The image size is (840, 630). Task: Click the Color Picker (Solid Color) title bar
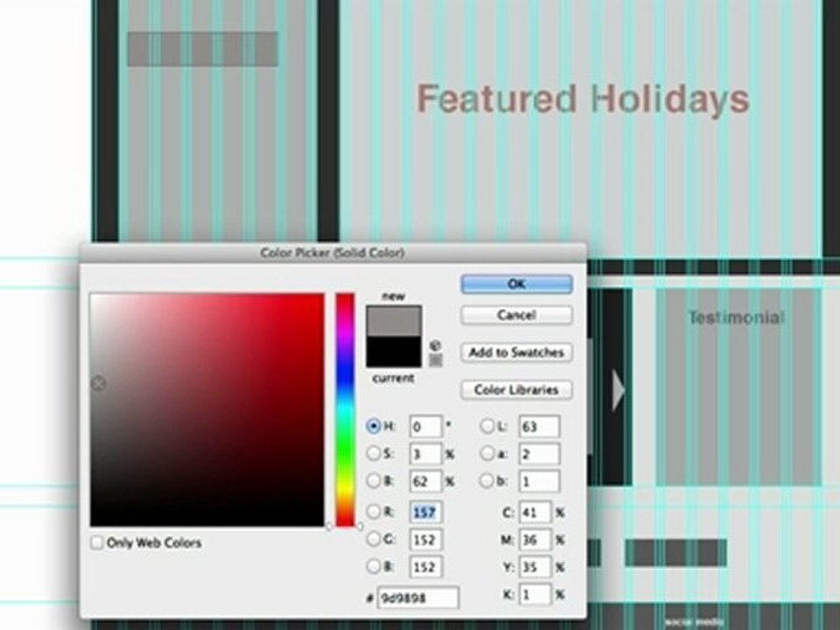click(x=332, y=253)
